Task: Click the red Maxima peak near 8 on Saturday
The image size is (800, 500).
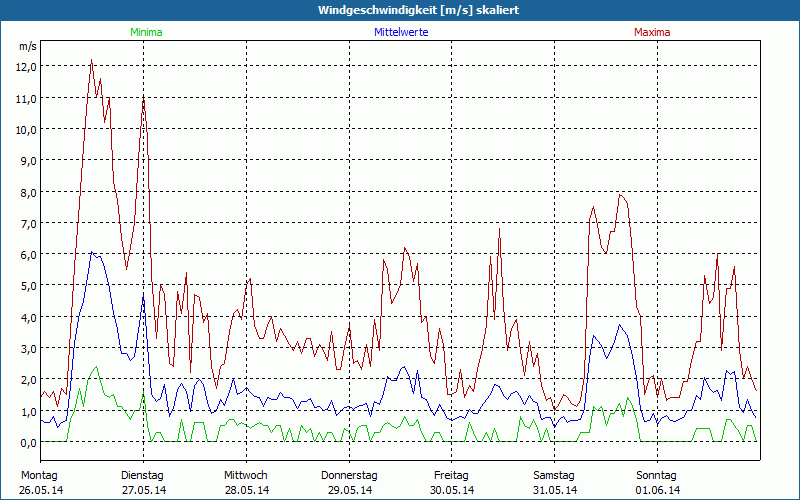Action: (620, 194)
